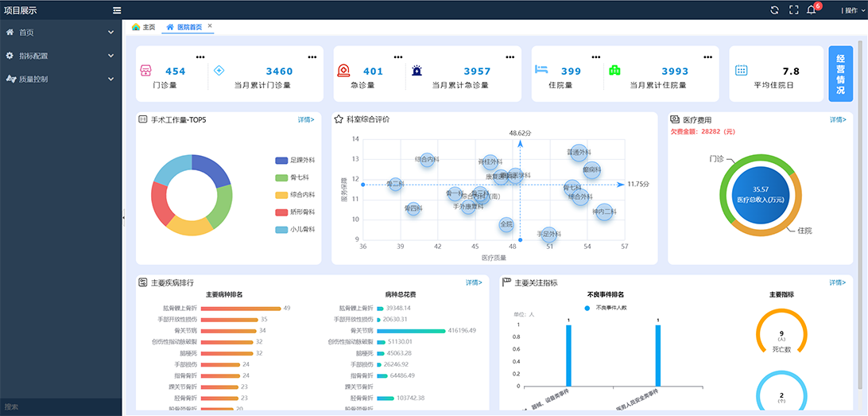Screen dimensions: 868x416
Task: Expand the 指标配置 sidebar menu
Action: point(60,56)
